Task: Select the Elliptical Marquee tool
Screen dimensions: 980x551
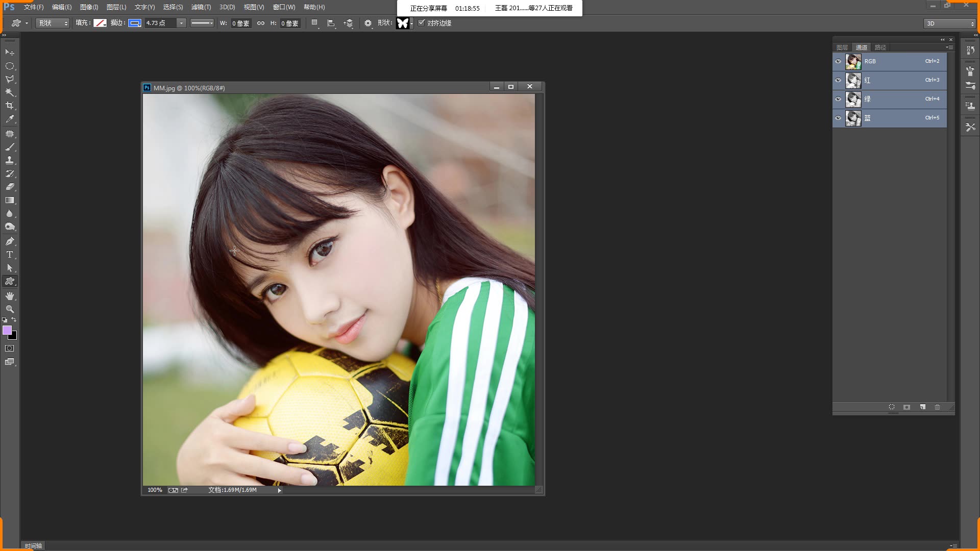Action: pyautogui.click(x=10, y=66)
